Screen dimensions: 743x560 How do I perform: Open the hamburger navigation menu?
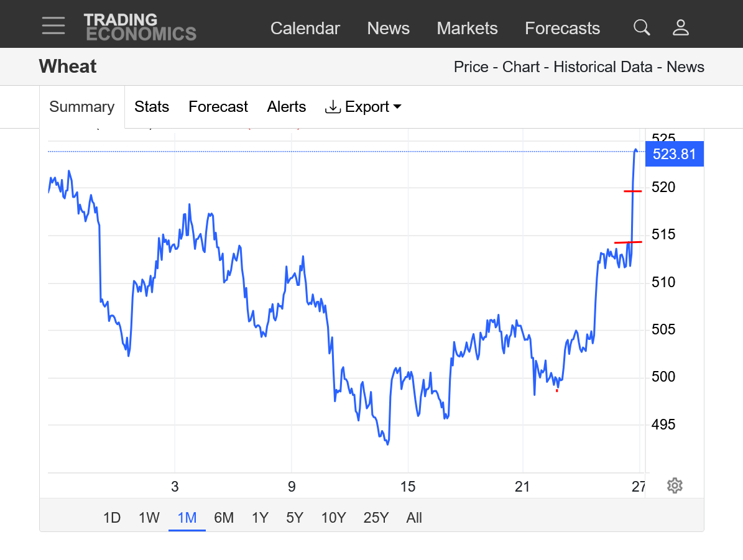pyautogui.click(x=53, y=25)
